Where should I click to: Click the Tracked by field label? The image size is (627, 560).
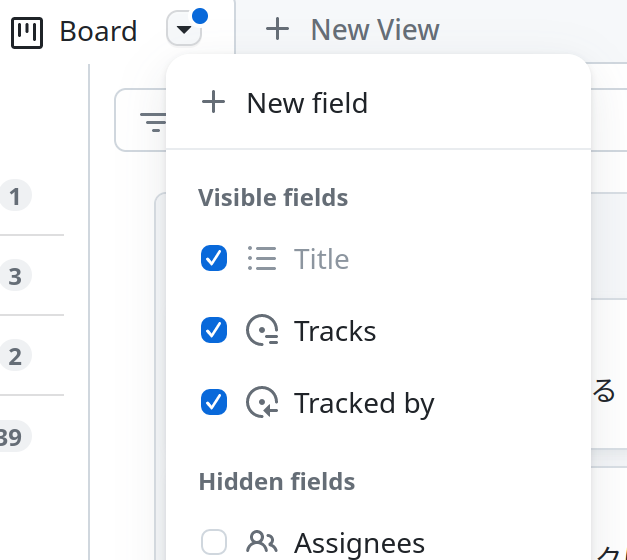coord(364,404)
